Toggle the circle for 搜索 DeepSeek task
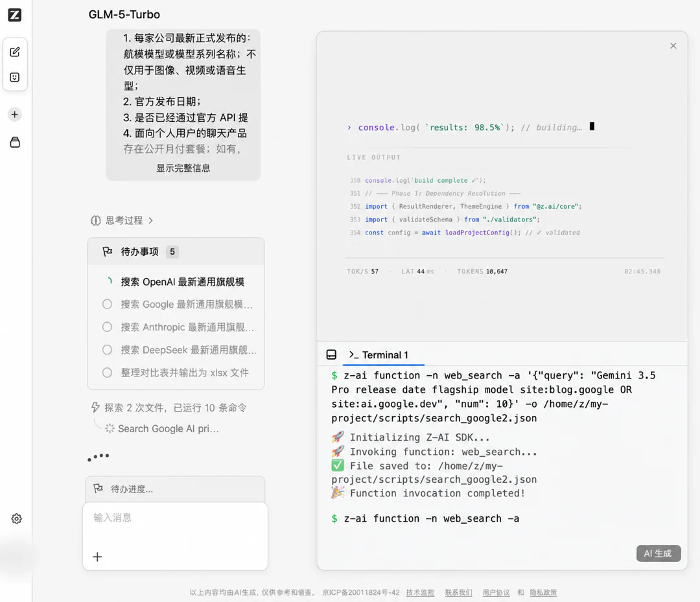Image resolution: width=700 pixels, height=602 pixels. 107,350
